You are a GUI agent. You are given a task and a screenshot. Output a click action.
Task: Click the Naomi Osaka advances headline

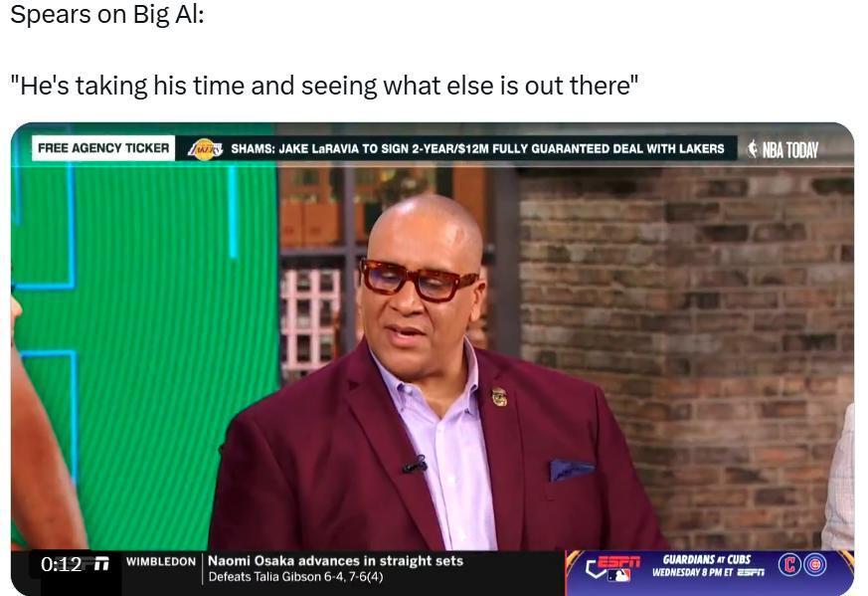point(335,560)
